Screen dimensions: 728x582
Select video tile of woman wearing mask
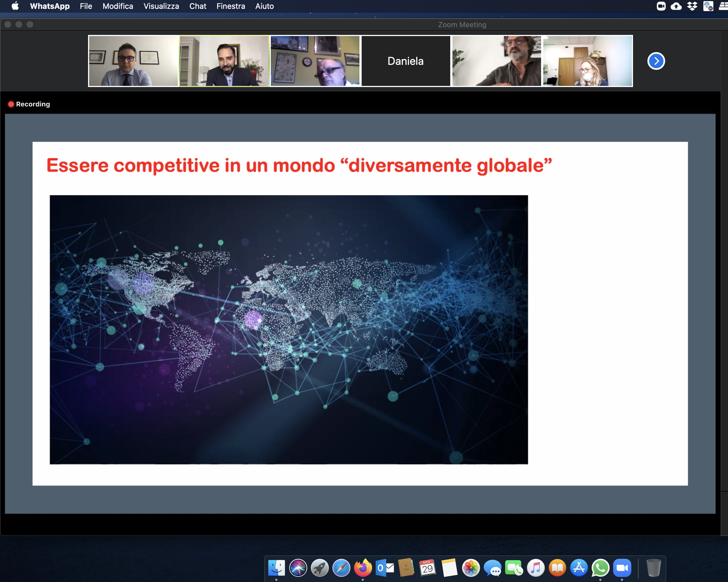coord(588,61)
